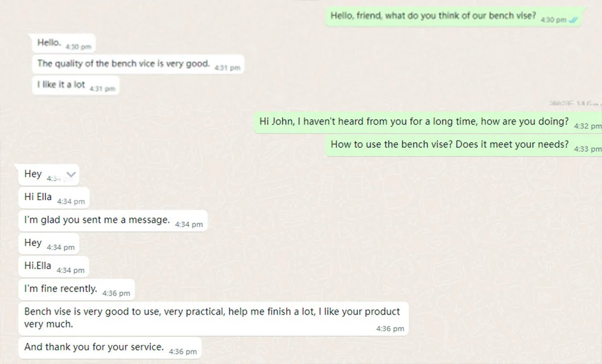Select the Hey message directly above 'Hi.Ella'
Screen dimensions: 602x364
[x=33, y=243]
